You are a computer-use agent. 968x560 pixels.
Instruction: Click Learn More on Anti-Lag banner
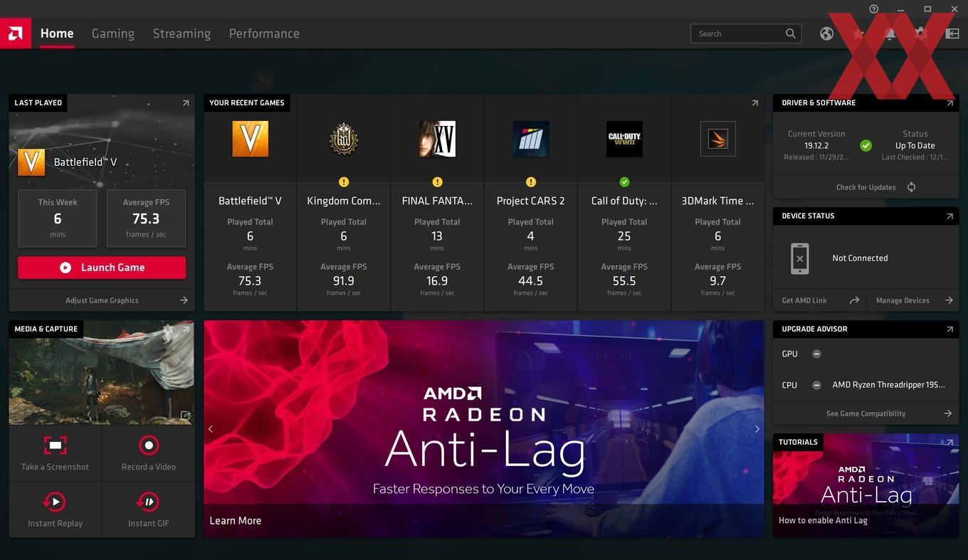point(235,521)
